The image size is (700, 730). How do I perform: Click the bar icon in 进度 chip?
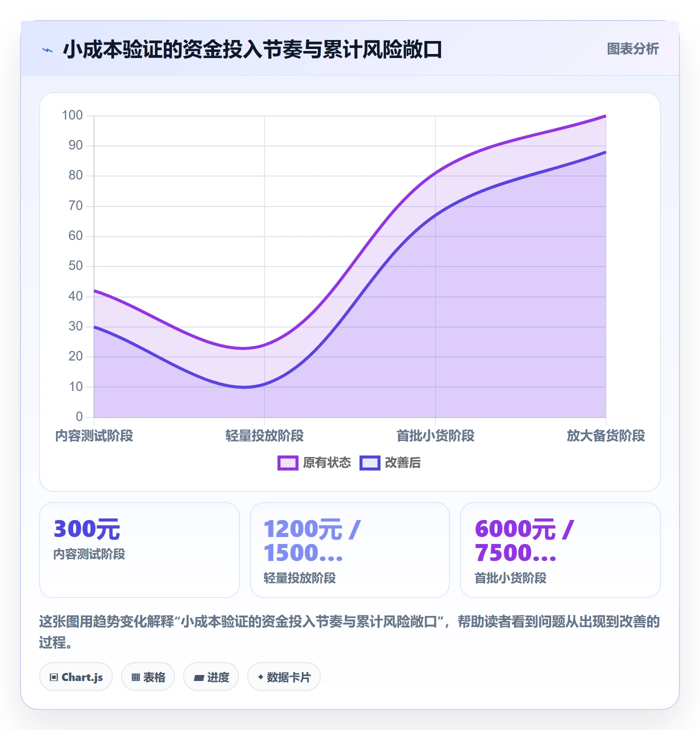(x=199, y=678)
